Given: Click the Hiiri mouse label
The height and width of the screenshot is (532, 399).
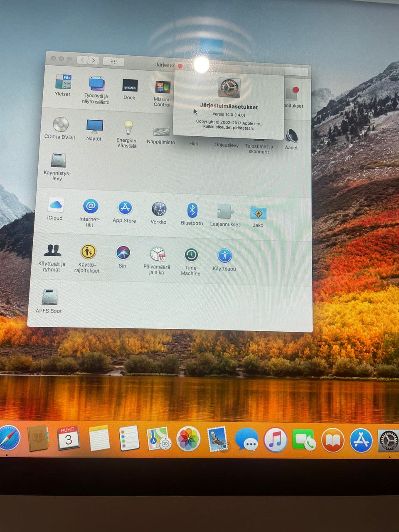Looking at the screenshot, I should pos(194,144).
